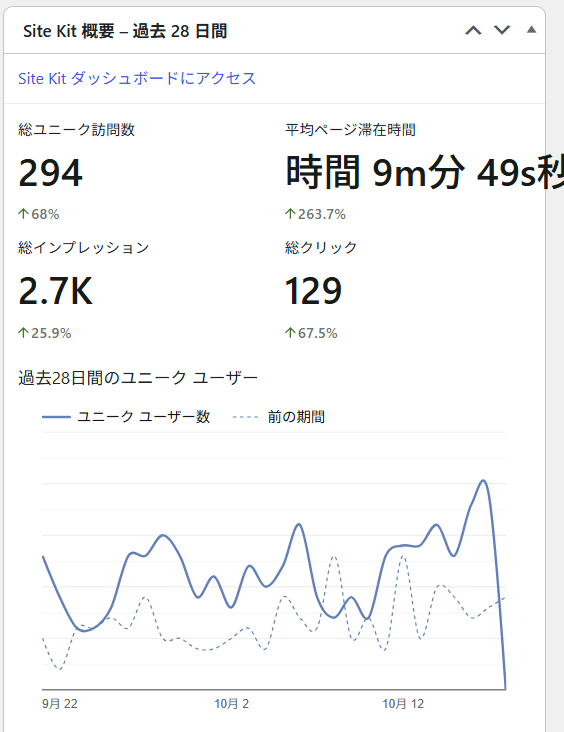564x732 pixels.
Task: Click the 25.9% increase indicator
Action: click(45, 333)
